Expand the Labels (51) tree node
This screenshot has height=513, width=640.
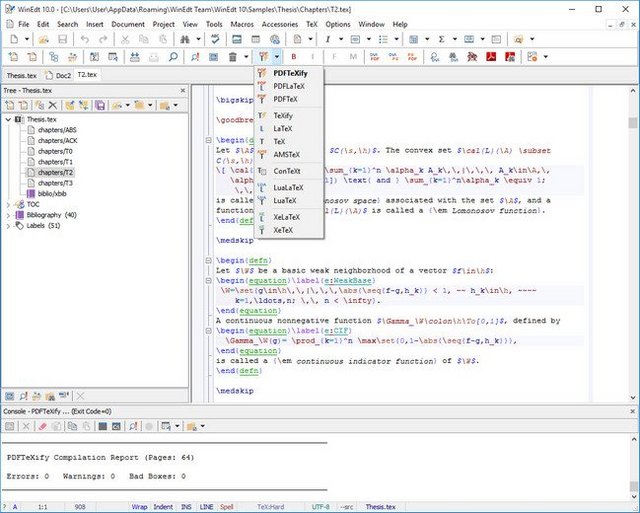pos(9,226)
